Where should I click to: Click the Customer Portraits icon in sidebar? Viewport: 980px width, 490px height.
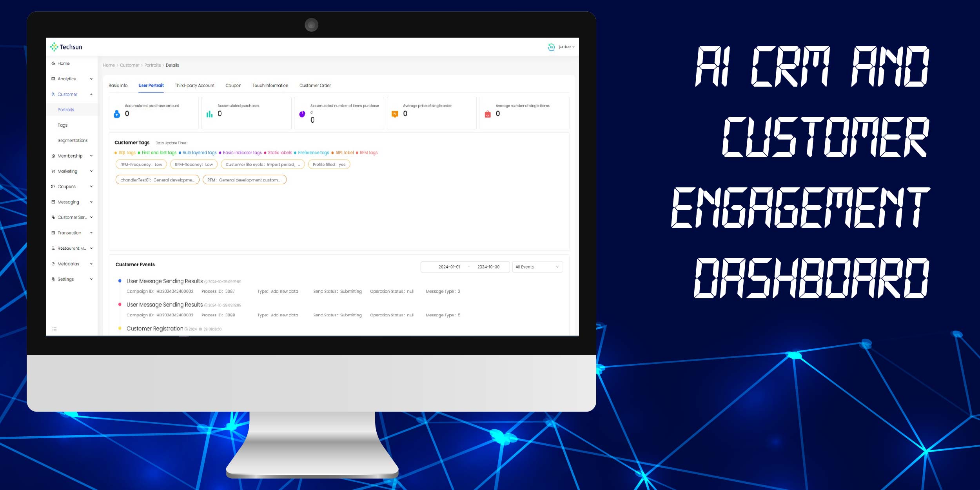tap(65, 109)
